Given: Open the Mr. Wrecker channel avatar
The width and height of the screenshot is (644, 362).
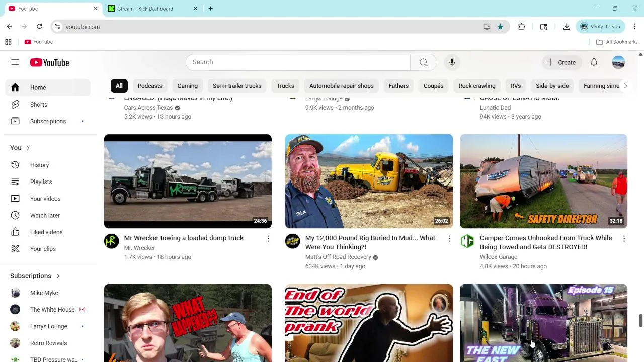Looking at the screenshot, I should 111,241.
